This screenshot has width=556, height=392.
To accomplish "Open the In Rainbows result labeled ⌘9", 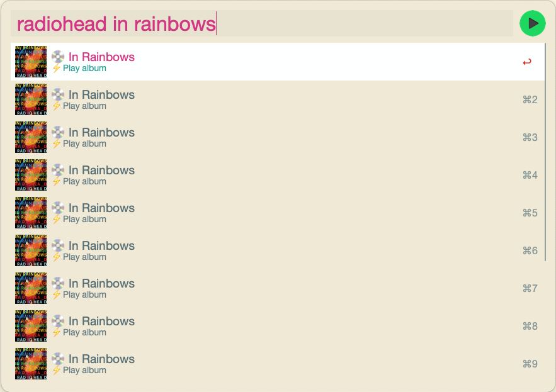I will pyautogui.click(x=278, y=364).
